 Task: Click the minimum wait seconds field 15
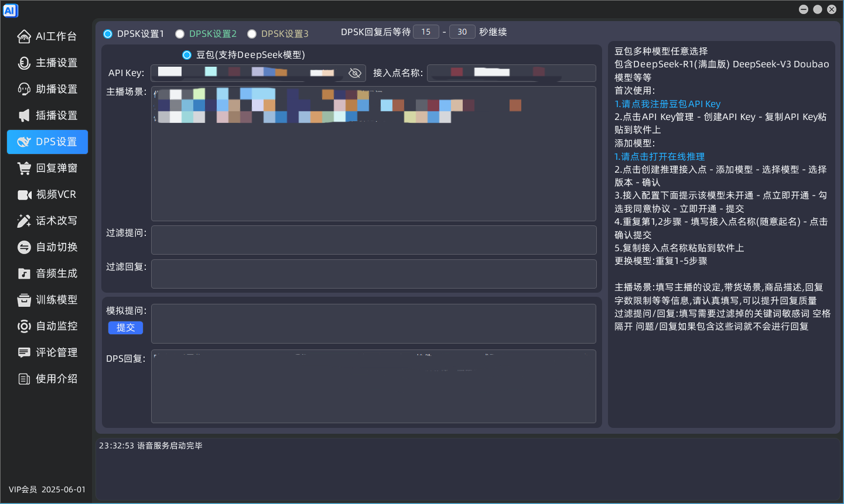pos(426,32)
